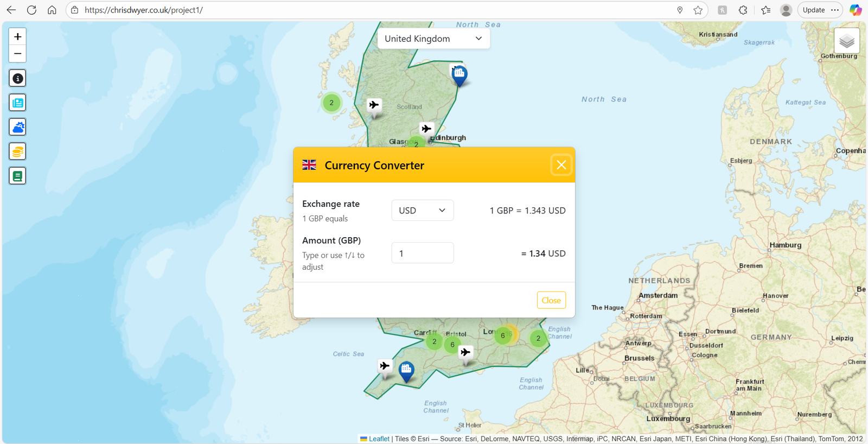The width and height of the screenshot is (868, 444).
Task: Open the browser Extensions puzzle icon
Action: coord(743,10)
